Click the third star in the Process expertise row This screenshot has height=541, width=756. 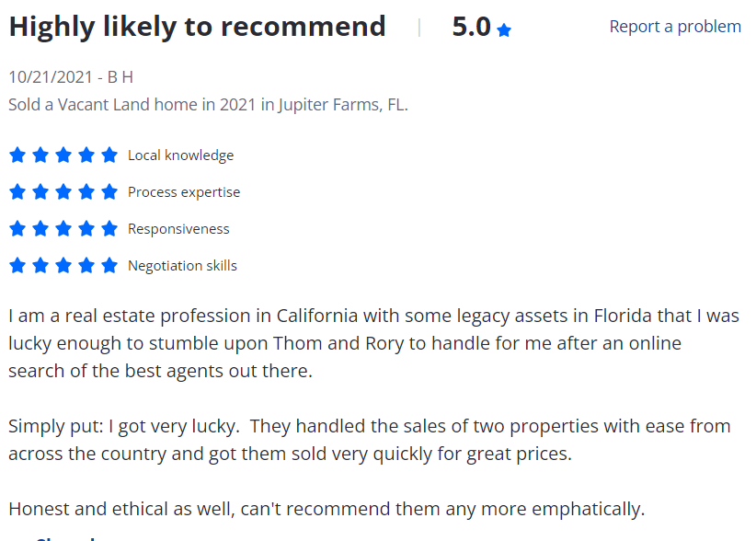[63, 191]
